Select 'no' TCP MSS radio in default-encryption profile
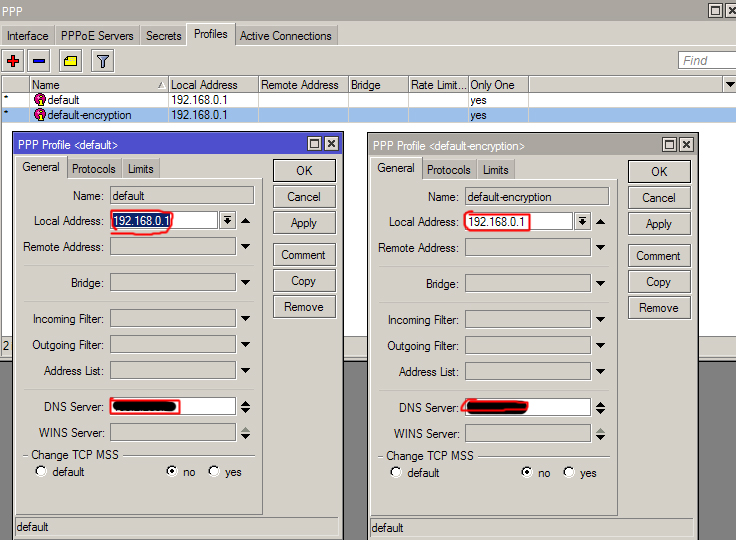Viewport: 736px width, 540px height. point(527,472)
